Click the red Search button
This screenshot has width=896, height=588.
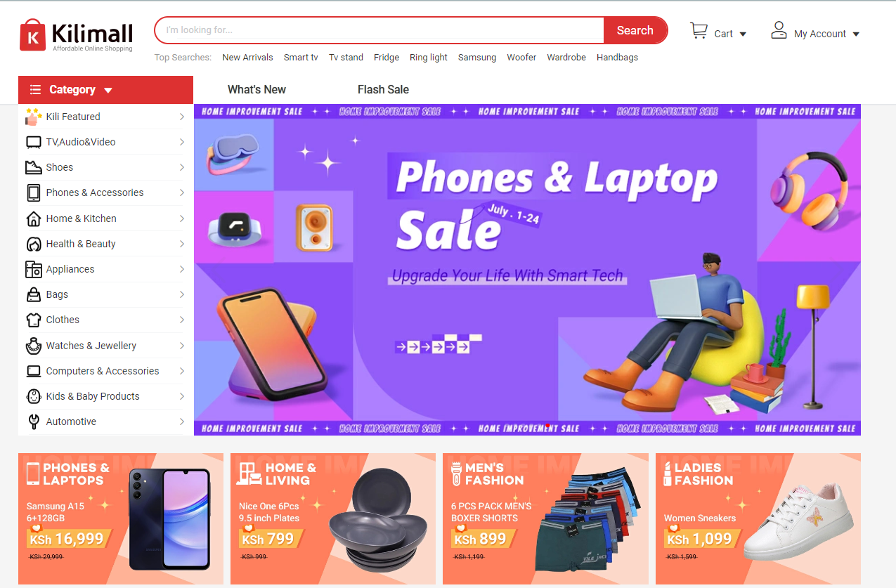pos(635,30)
